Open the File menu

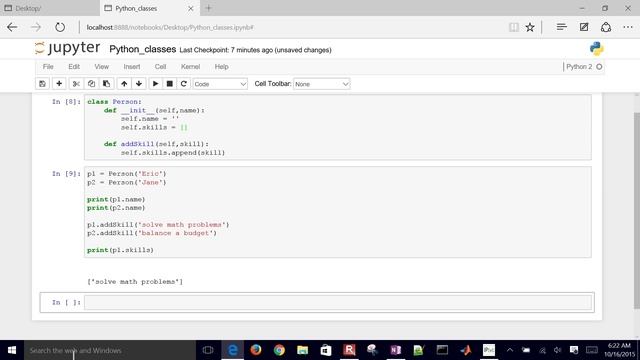point(48,67)
